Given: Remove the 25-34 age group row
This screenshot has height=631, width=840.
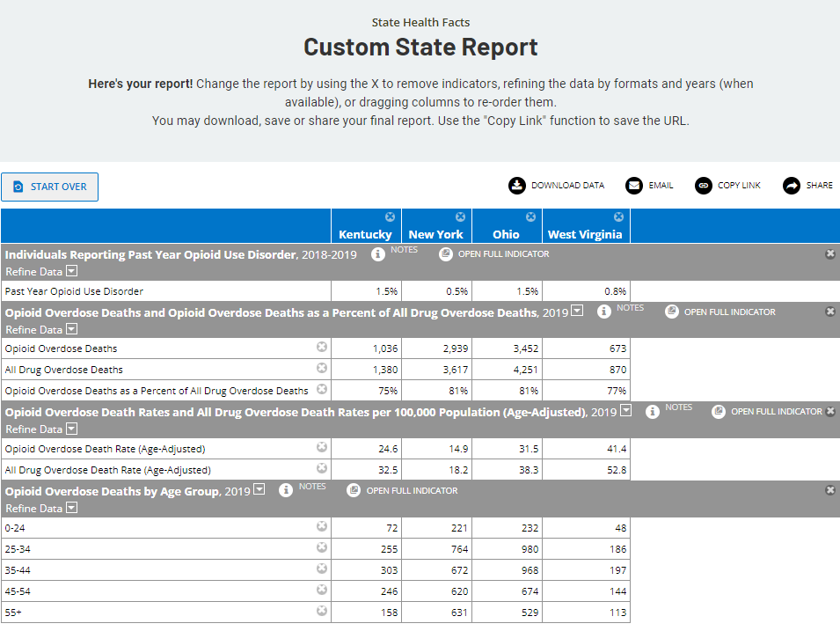Looking at the screenshot, I should [322, 548].
